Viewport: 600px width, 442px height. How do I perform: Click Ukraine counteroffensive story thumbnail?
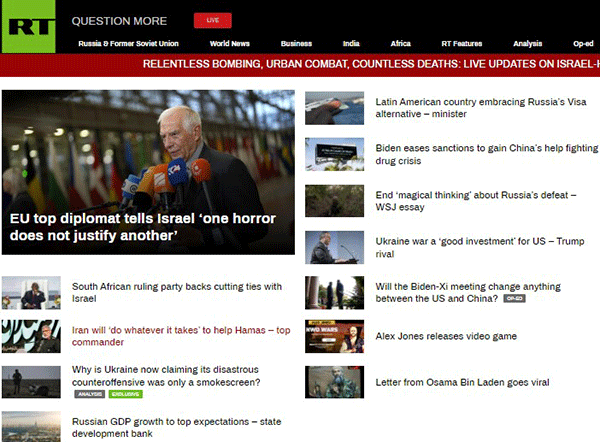31,382
